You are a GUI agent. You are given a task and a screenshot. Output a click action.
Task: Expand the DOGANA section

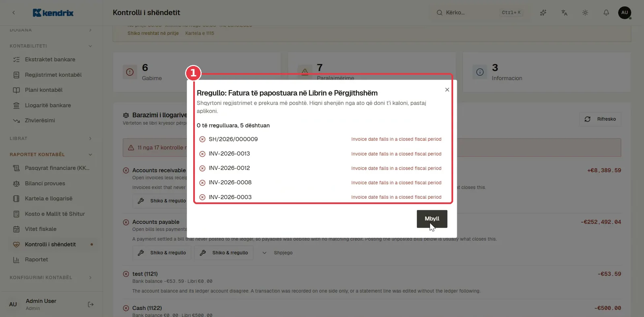click(x=51, y=30)
